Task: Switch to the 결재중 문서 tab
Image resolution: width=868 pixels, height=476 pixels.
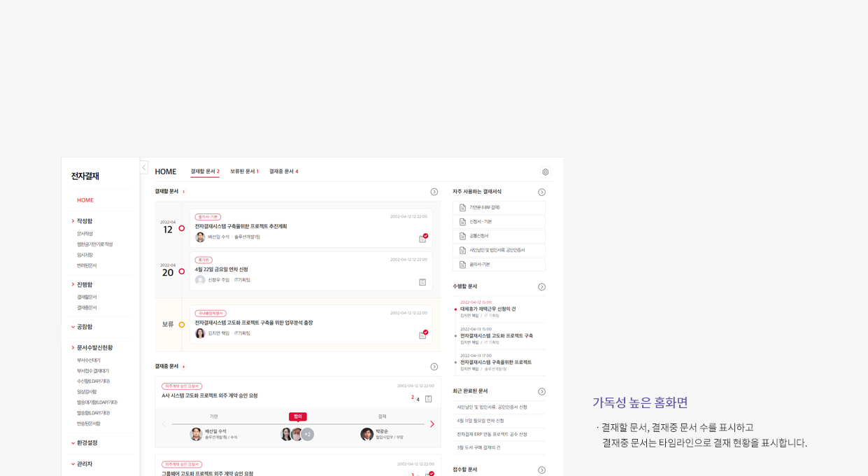Action: click(283, 171)
